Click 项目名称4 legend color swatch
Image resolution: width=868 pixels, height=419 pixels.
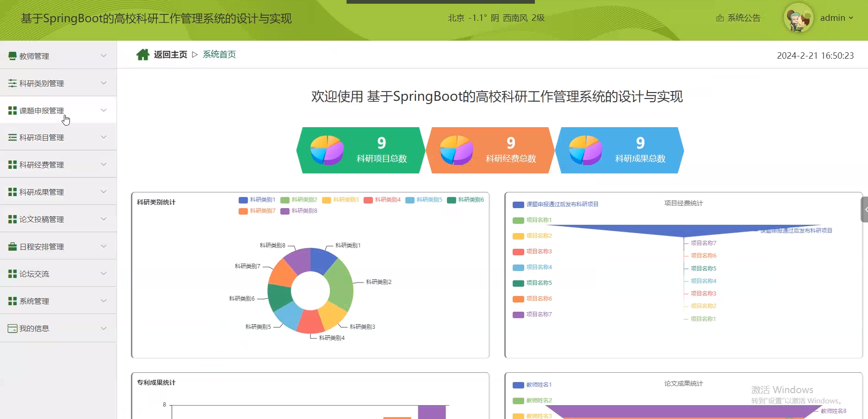click(518, 267)
